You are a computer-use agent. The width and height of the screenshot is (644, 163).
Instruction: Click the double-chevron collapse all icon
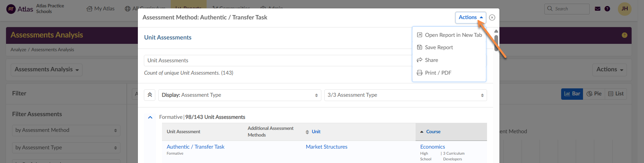point(150,95)
